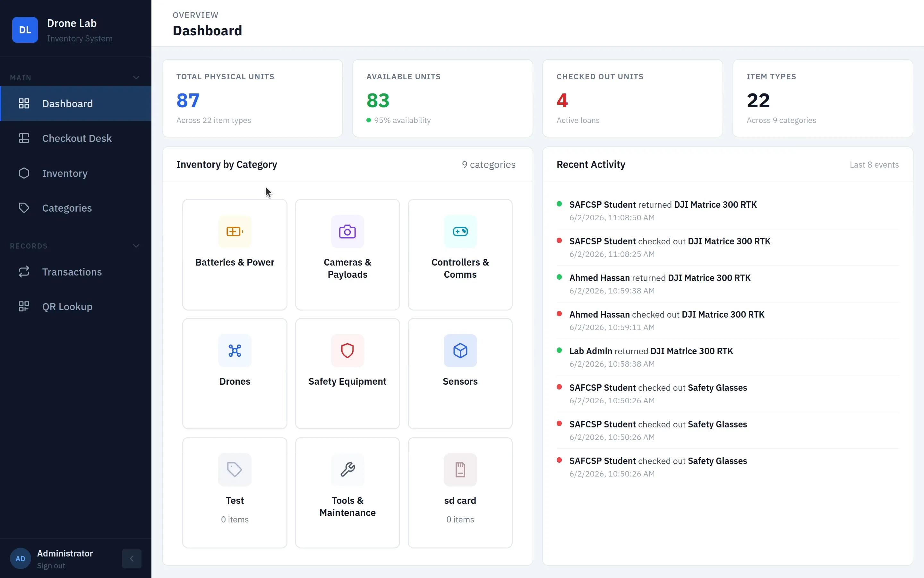Collapse the sidebar with the arrow button
This screenshot has width=924, height=578.
[x=132, y=559]
